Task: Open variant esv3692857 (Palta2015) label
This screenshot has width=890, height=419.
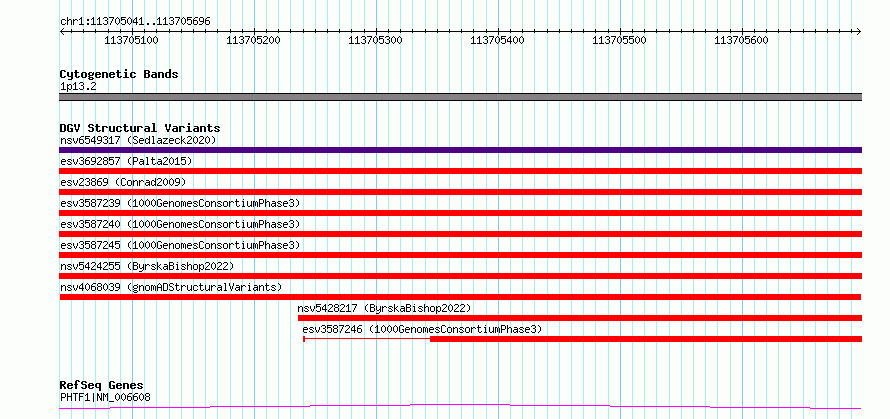Action: pos(126,161)
